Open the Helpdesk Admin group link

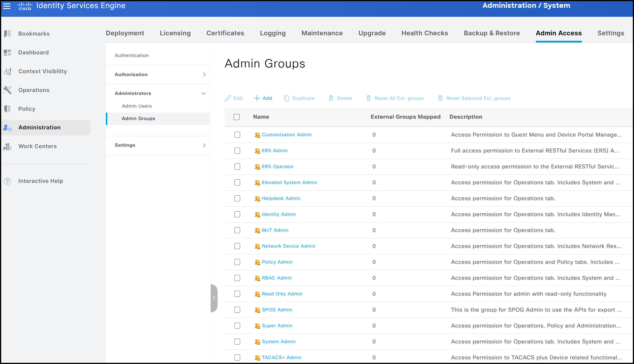click(x=281, y=198)
